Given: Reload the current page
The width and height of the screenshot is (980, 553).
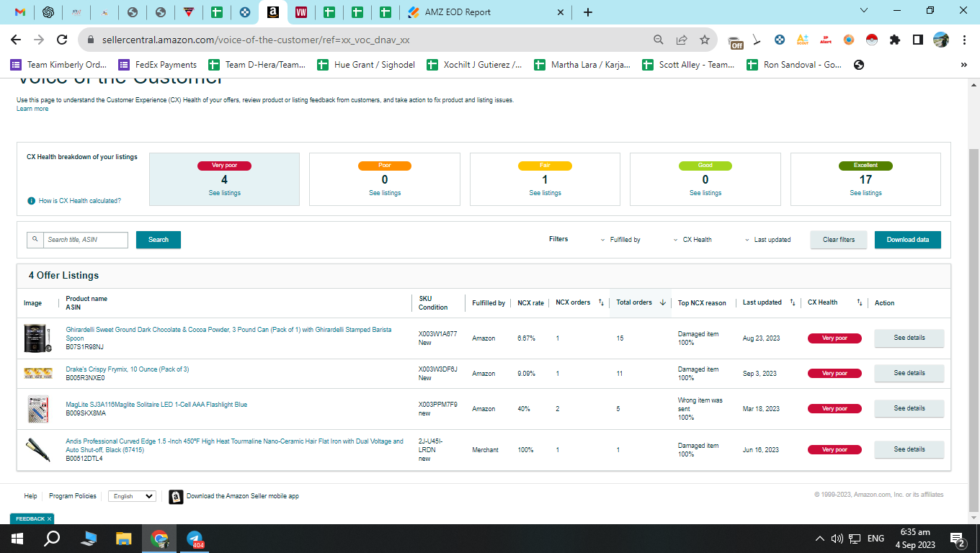Looking at the screenshot, I should tap(62, 40).
